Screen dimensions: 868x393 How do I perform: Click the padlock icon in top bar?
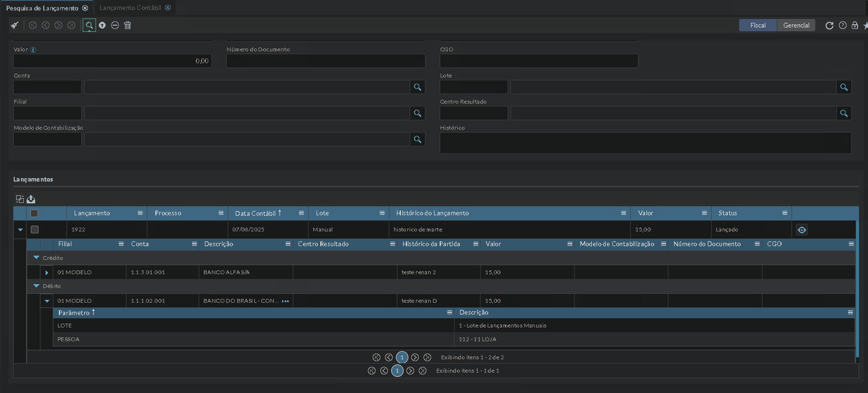point(855,26)
